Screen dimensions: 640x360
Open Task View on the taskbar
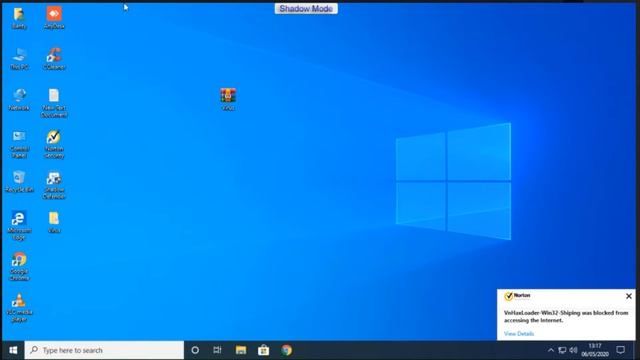click(217, 350)
